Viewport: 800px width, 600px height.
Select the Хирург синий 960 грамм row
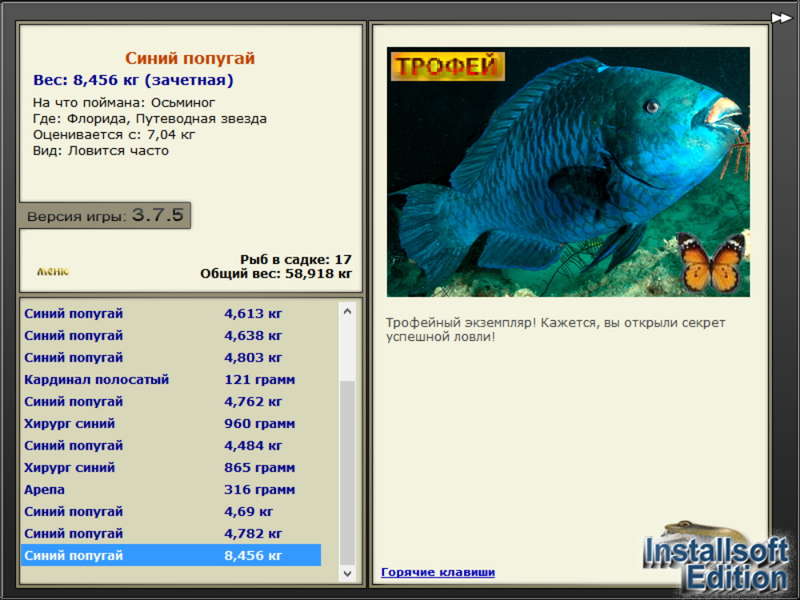point(171,423)
